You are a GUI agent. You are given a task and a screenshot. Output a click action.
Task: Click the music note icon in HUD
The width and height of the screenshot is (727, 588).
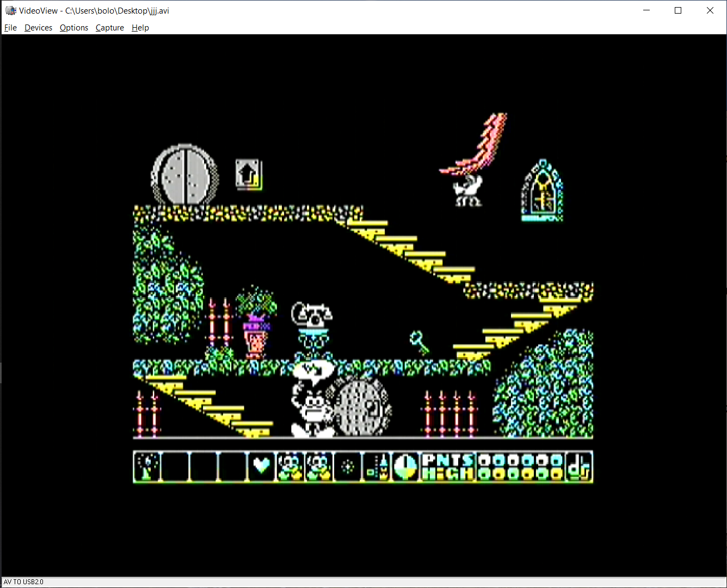[x=579, y=467]
